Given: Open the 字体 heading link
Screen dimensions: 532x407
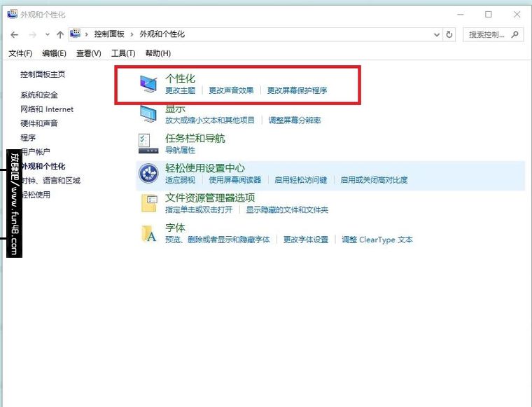Looking at the screenshot, I should pyautogui.click(x=175, y=228).
